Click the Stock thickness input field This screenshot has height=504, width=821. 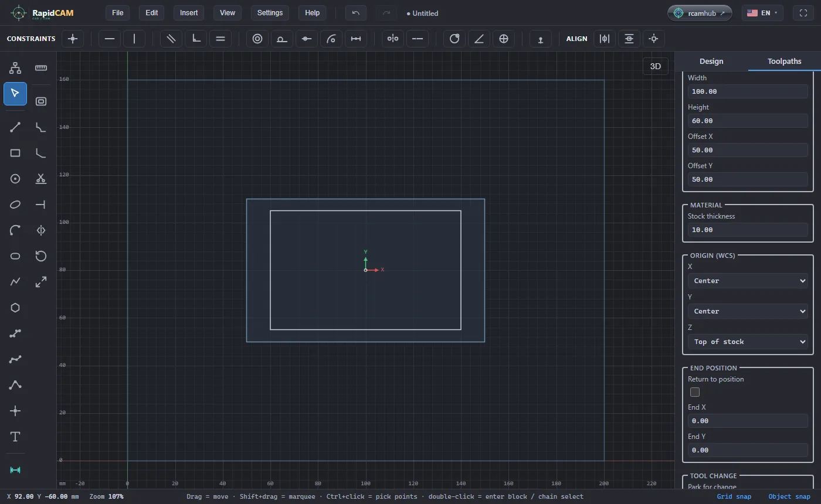[748, 230]
